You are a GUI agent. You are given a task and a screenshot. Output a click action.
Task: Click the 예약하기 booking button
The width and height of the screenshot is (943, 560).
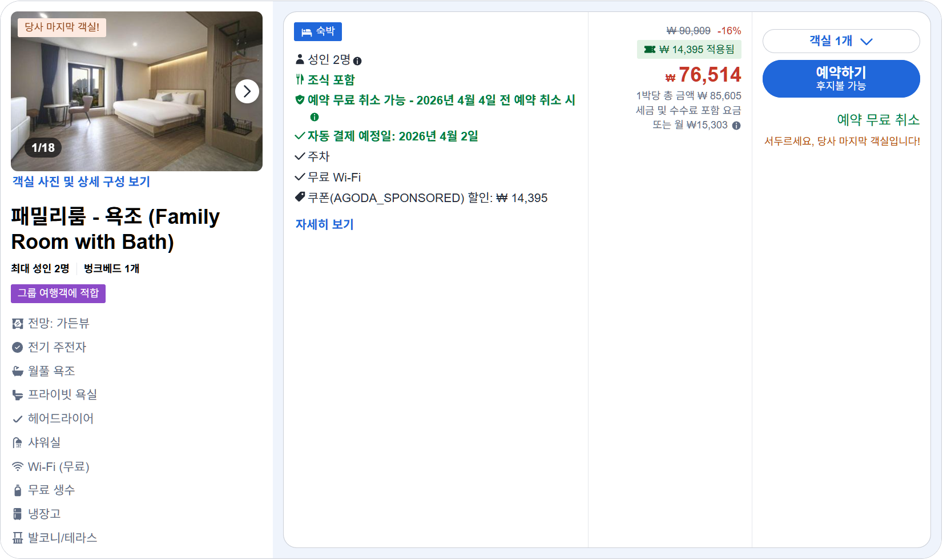click(841, 79)
